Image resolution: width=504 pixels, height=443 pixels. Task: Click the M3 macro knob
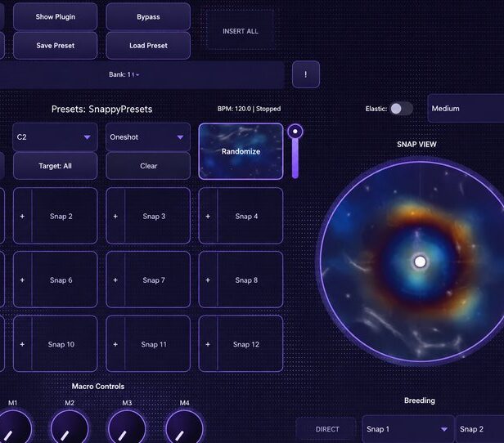point(127,428)
